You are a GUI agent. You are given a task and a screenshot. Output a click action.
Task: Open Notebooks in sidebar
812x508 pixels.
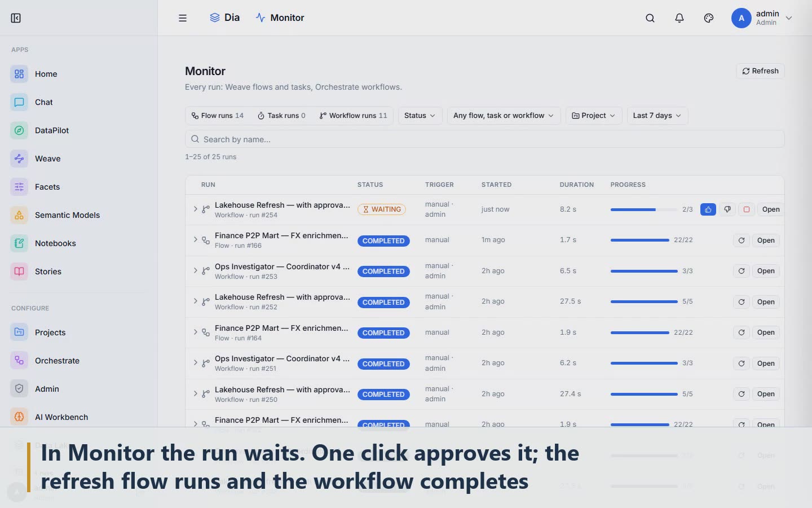[x=78, y=243]
